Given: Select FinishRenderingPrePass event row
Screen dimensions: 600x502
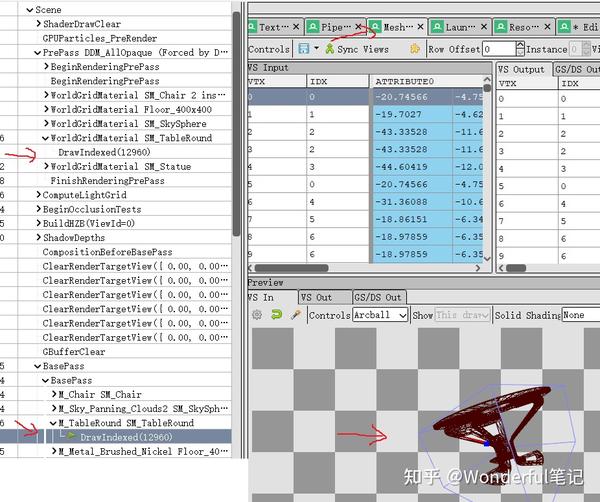Looking at the screenshot, I should pyautogui.click(x=108, y=181).
